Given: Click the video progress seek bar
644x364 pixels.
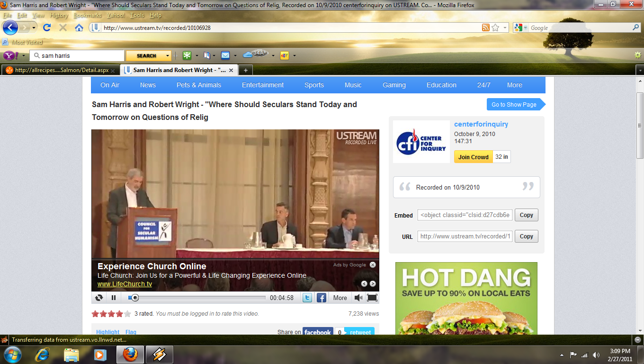Looking at the screenshot, I should point(199,298).
